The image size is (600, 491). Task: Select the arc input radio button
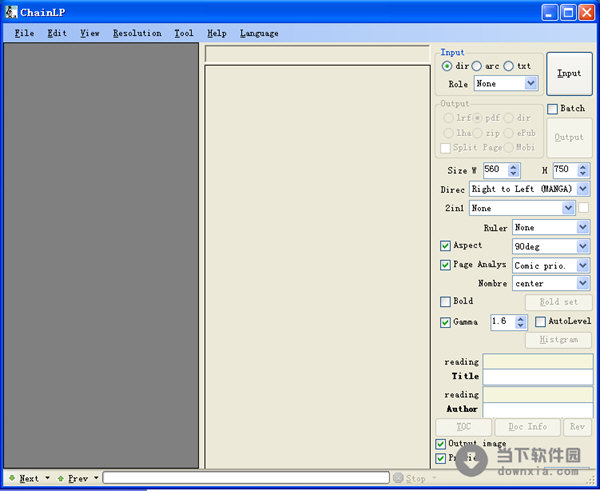[x=477, y=66]
